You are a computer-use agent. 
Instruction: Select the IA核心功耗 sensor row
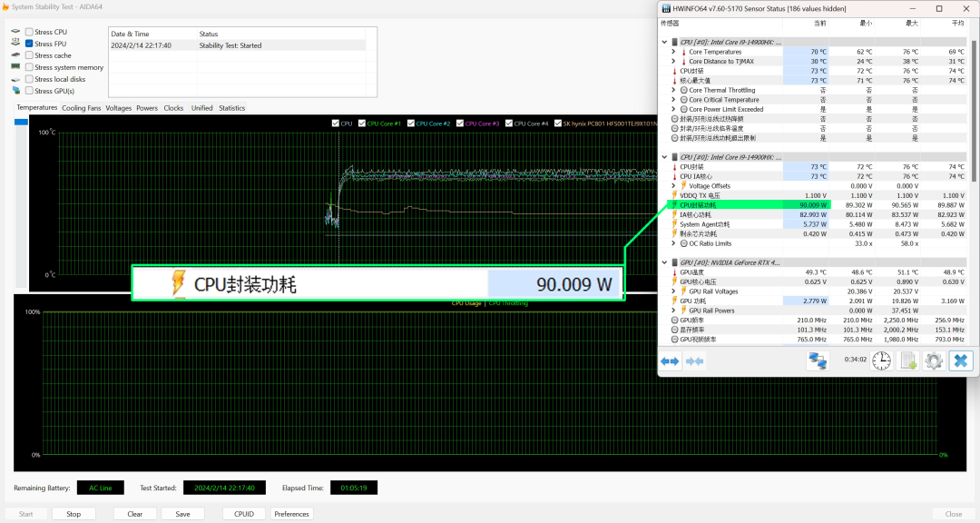click(817, 214)
